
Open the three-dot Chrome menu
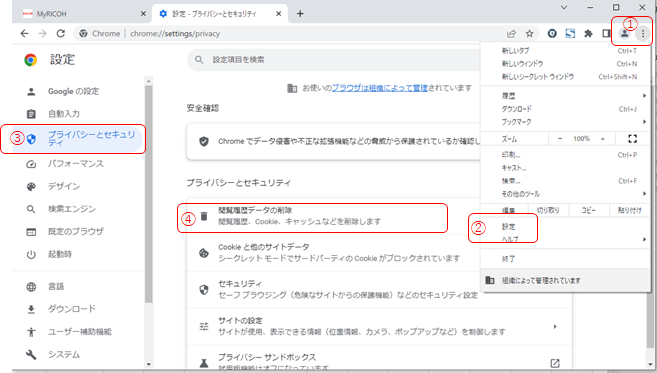[x=643, y=34]
